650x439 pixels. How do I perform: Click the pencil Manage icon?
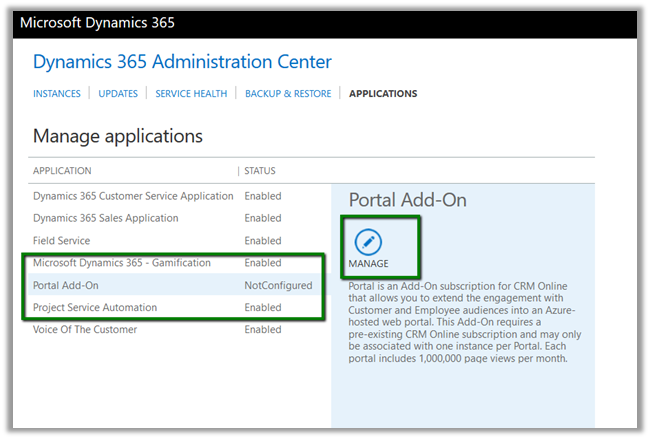369,241
